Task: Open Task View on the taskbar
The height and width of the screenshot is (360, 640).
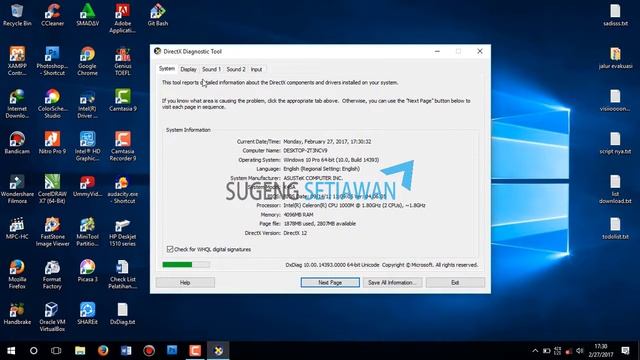Action: pos(56,351)
